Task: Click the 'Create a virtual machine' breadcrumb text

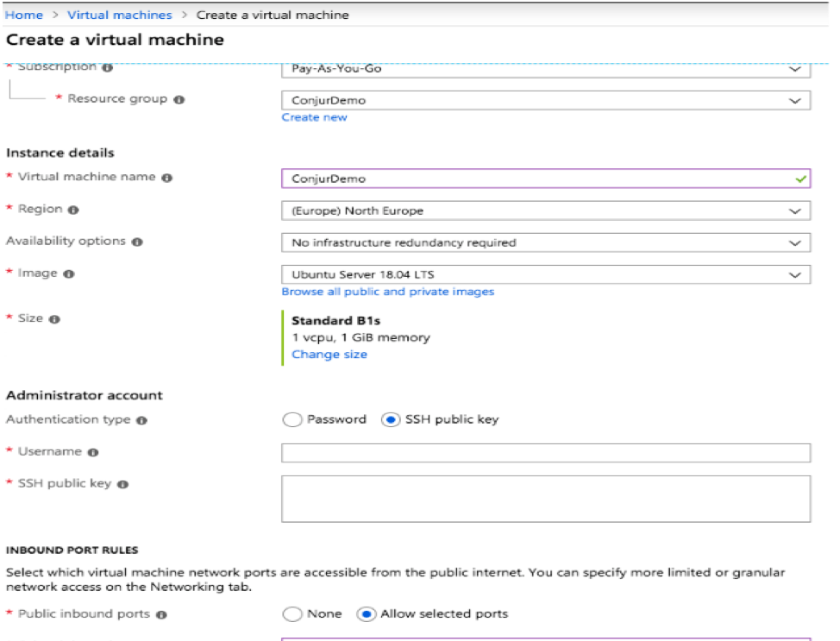Action: (x=273, y=15)
